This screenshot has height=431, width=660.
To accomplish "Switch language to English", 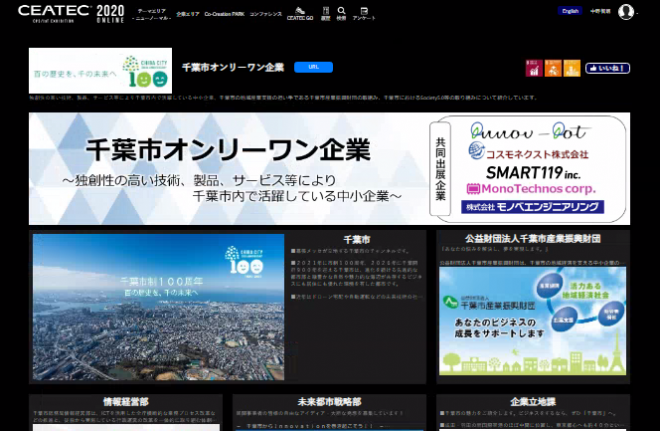I will 570,11.
